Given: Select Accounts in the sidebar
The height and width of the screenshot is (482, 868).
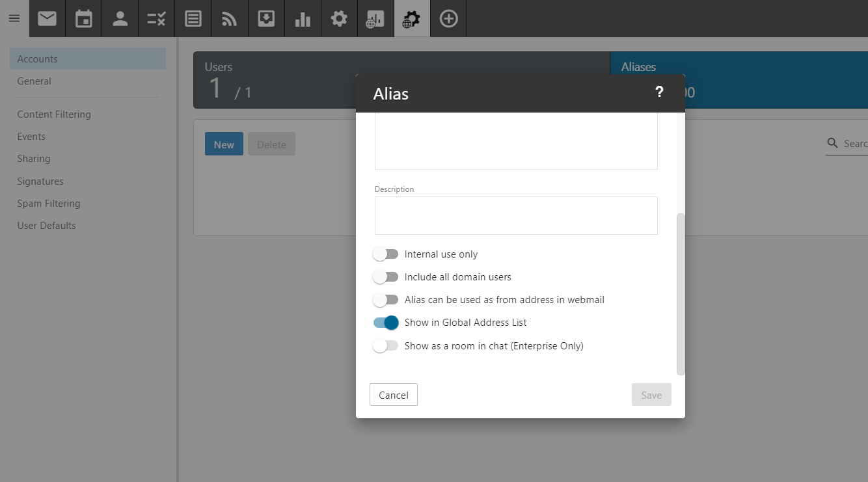Looking at the screenshot, I should [37, 59].
